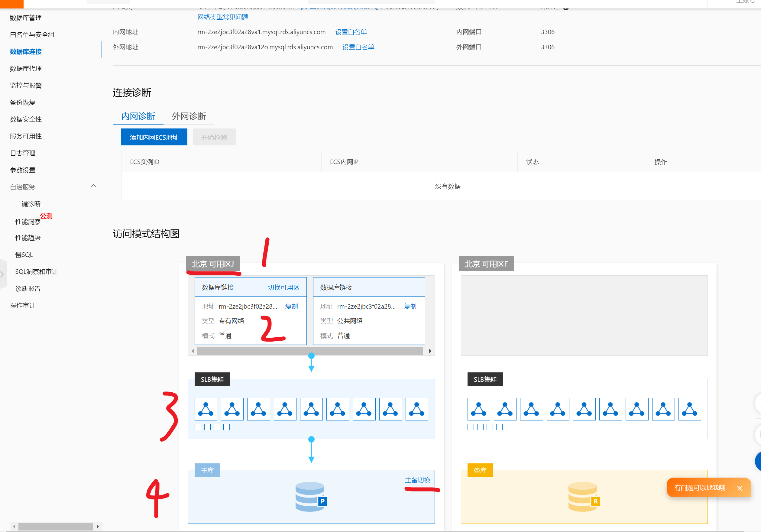The height and width of the screenshot is (532, 761).
Task: Collapse the 自治服务 sidebar section
Action: 93,186
